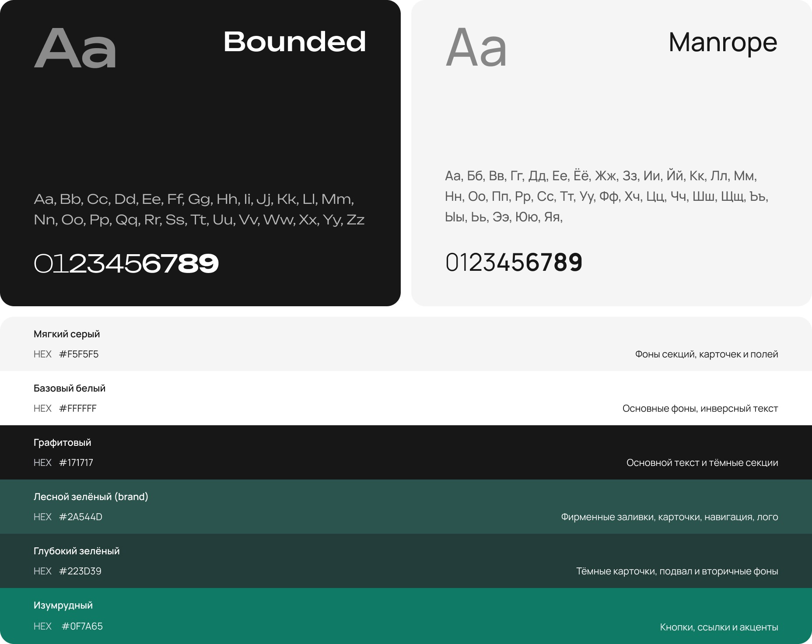Viewport: 812px width, 644px height.
Task: Click the Manrope font title
Action: pyautogui.click(x=723, y=43)
